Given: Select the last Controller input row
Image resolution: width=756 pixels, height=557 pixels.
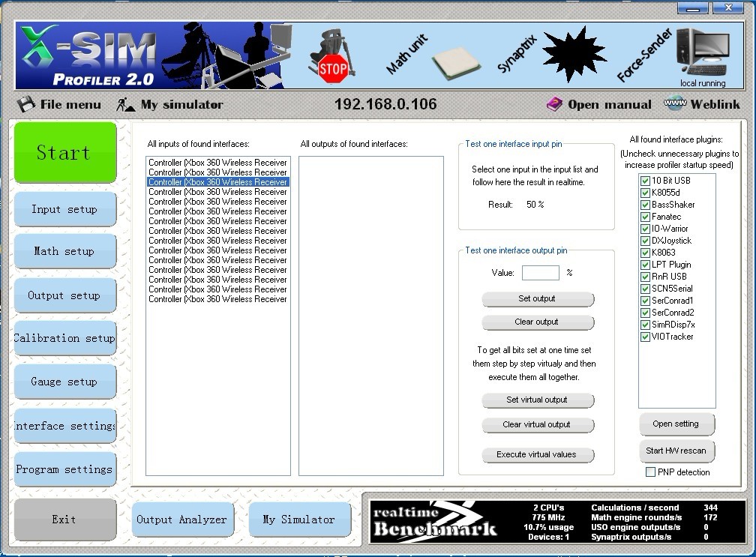Looking at the screenshot, I should pyautogui.click(x=218, y=299).
